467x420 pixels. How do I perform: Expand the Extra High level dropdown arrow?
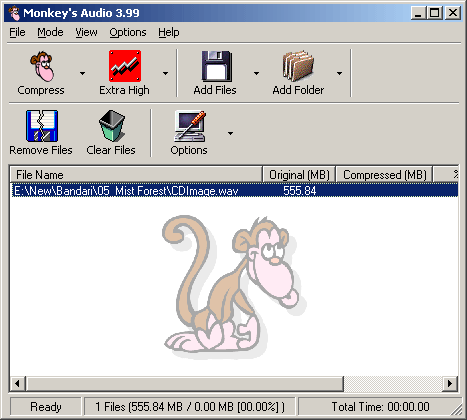click(165, 73)
